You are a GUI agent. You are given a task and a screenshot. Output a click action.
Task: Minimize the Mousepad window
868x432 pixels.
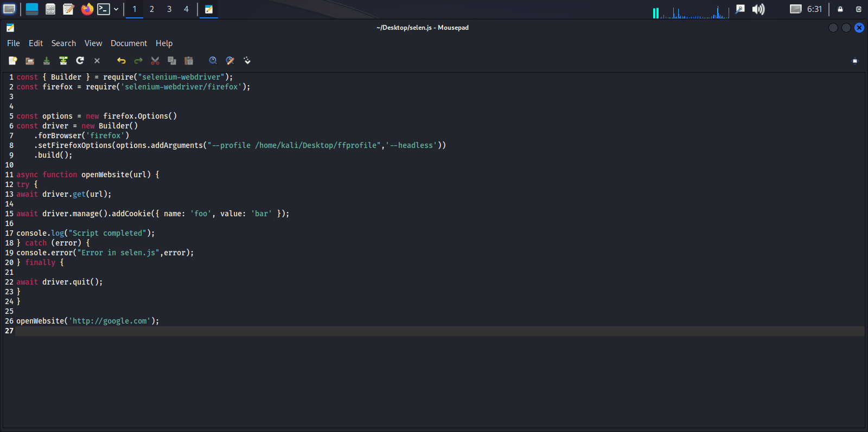click(833, 28)
